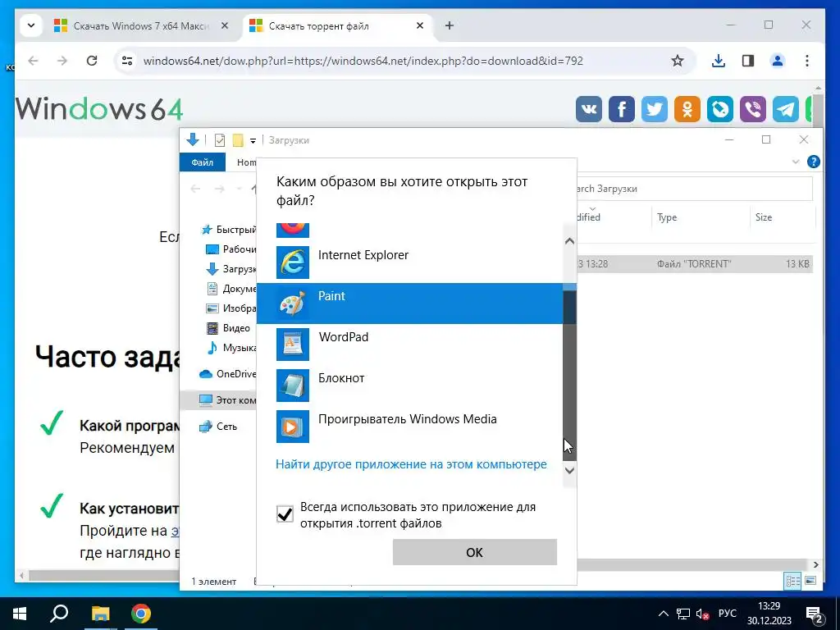
Task: Open Explorer help question-mark icon
Action: click(x=813, y=162)
